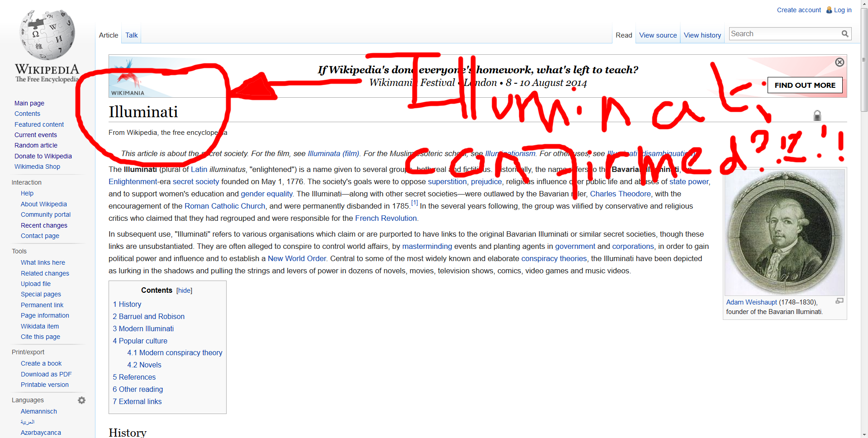Click What links here
Screen dimensions: 868x438
[x=43, y=262]
